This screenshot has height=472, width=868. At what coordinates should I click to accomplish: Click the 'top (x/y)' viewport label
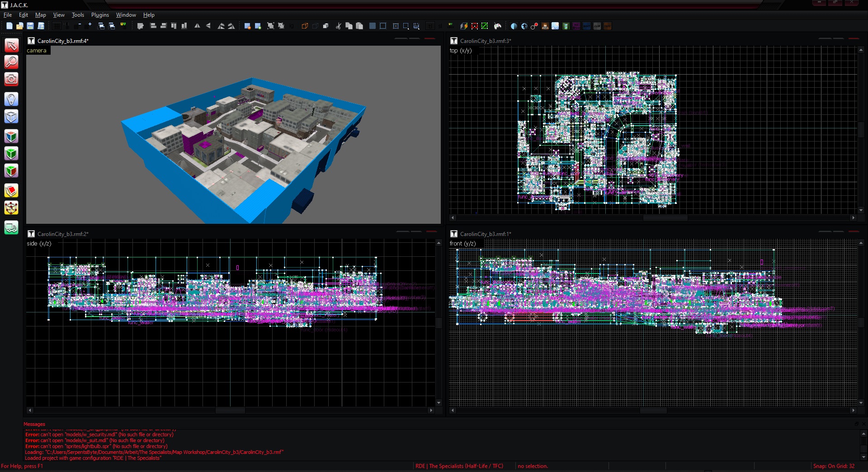(x=460, y=51)
